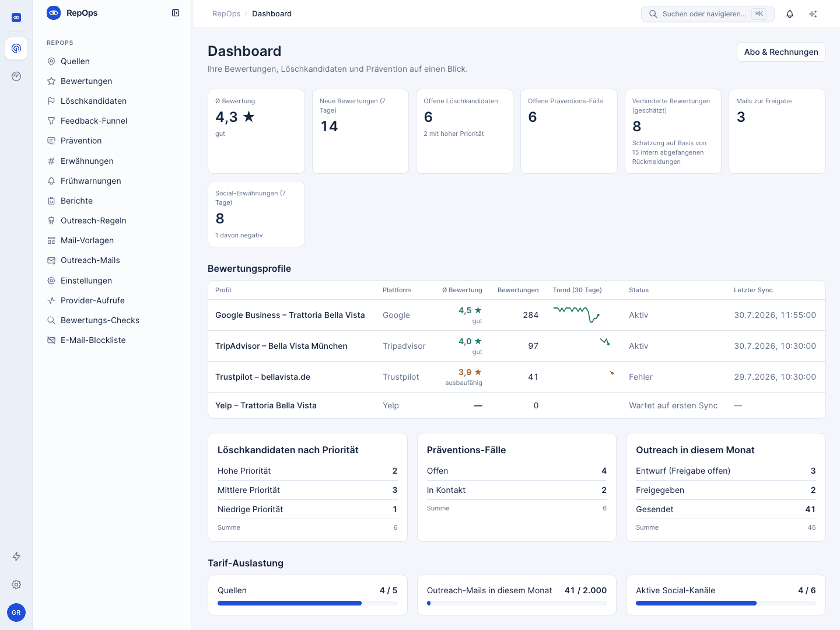The image size is (840, 630).
Task: Click the Gesendet row
Action: coord(726,509)
